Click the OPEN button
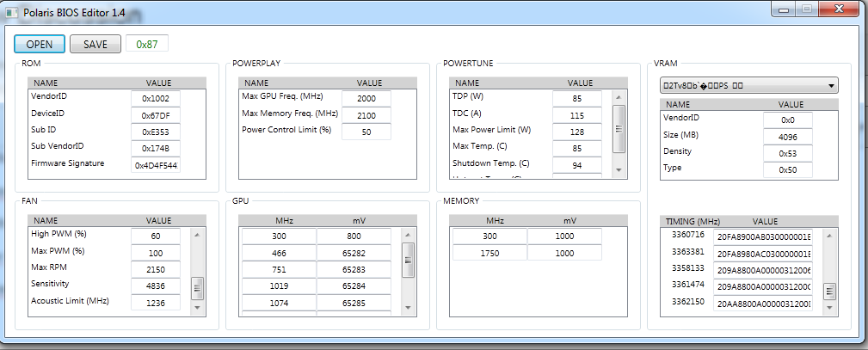The image size is (868, 350). 40,45
